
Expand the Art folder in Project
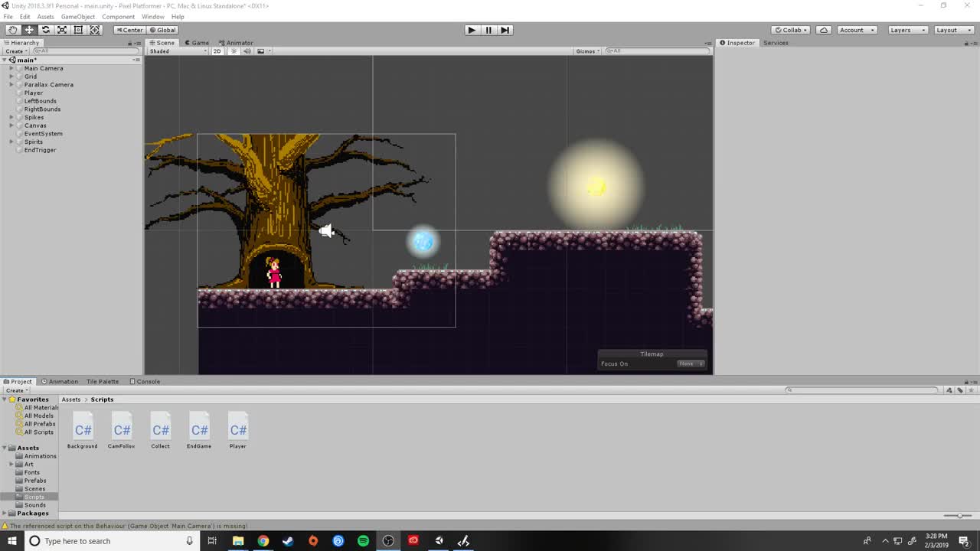coord(11,465)
